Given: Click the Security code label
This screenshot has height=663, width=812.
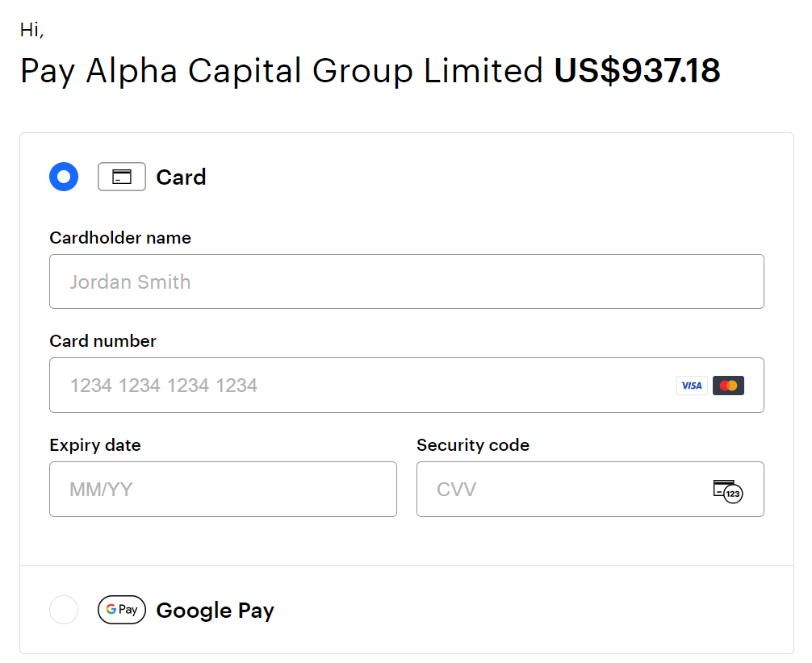Looking at the screenshot, I should (x=473, y=445).
